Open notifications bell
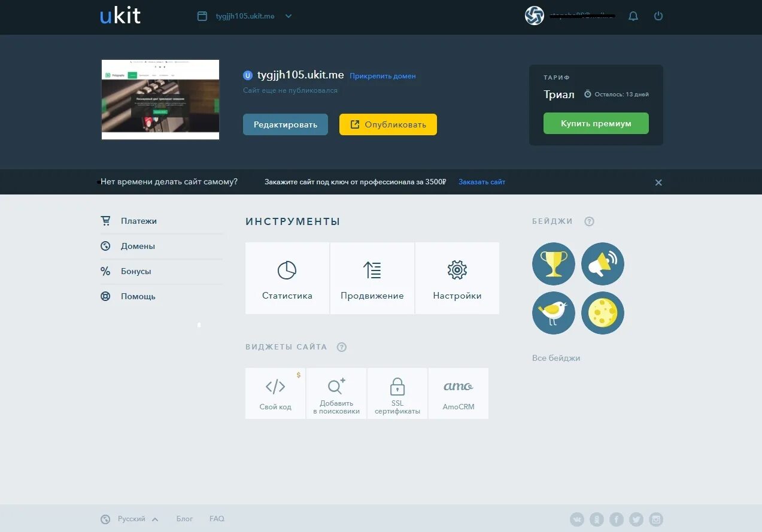 (x=633, y=16)
